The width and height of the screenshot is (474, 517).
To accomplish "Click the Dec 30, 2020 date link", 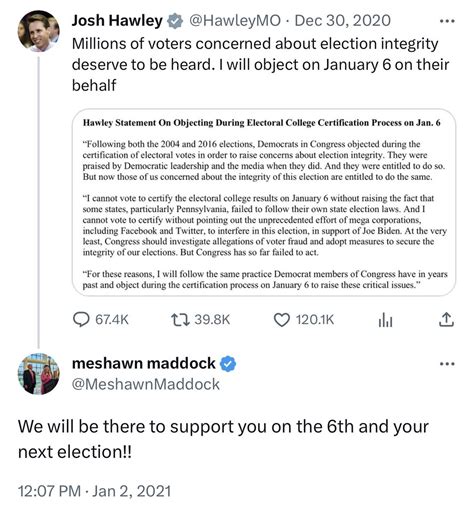I will [343, 21].
